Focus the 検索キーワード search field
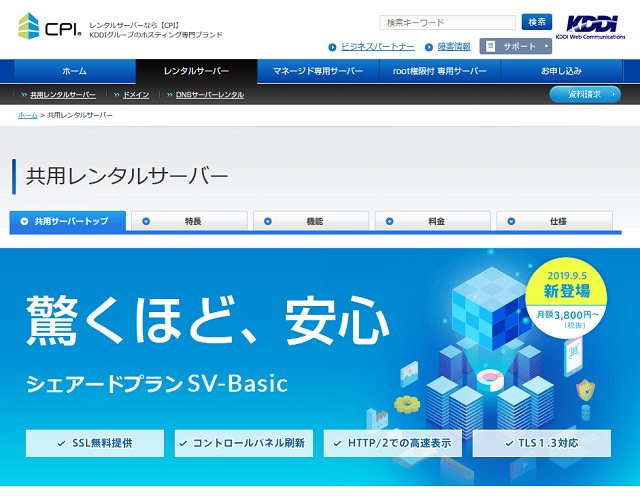640x497 pixels. (x=447, y=22)
